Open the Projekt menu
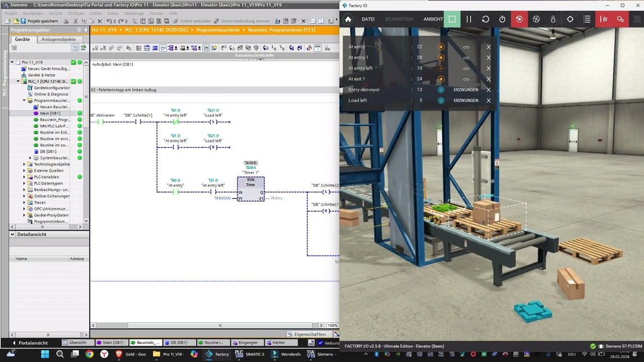Screen dimensions: 644x362 [x=11, y=14]
